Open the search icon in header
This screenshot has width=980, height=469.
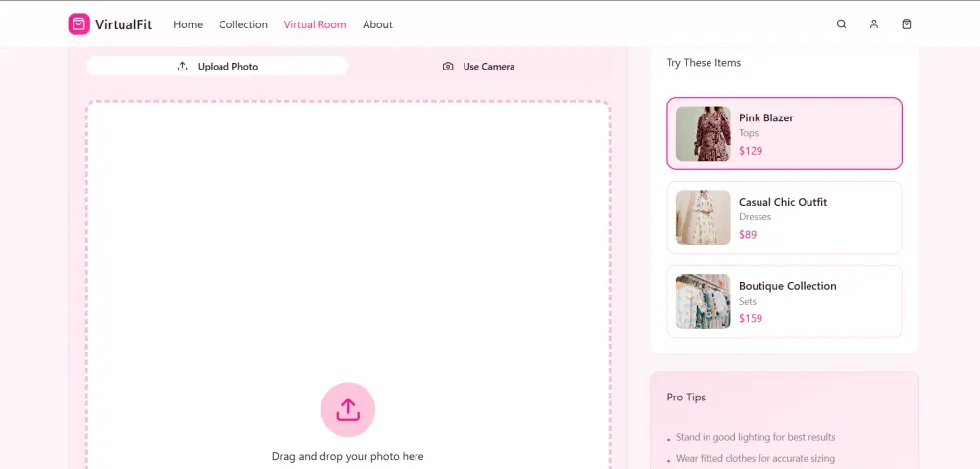(841, 24)
